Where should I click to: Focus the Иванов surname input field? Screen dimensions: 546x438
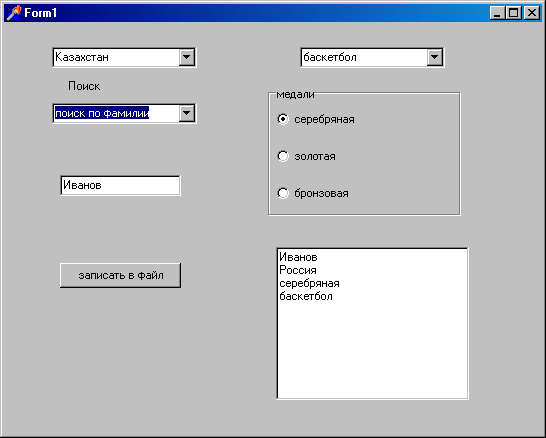click(120, 185)
